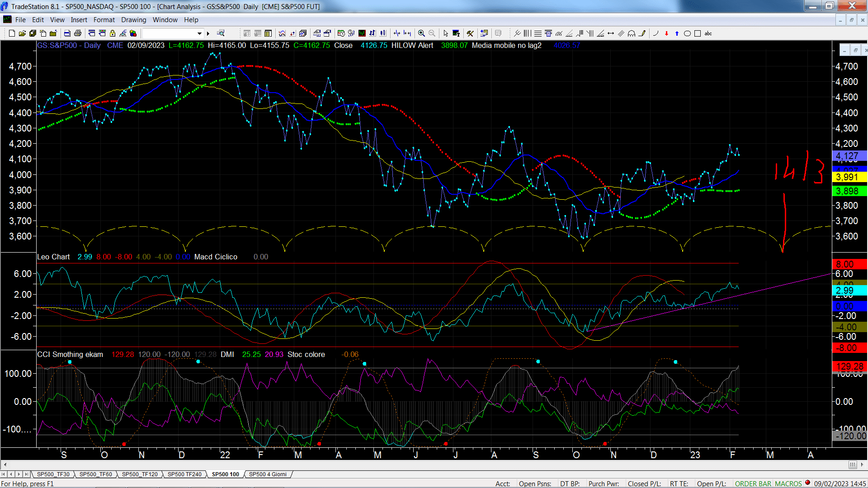868x488 pixels.
Task: Click the Print icon in toolbar
Action: click(x=78, y=33)
